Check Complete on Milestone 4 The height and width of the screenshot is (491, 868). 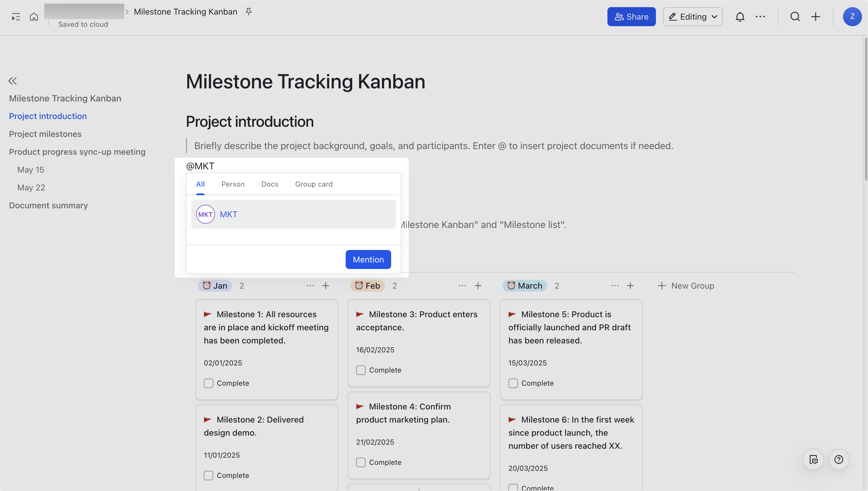361,462
